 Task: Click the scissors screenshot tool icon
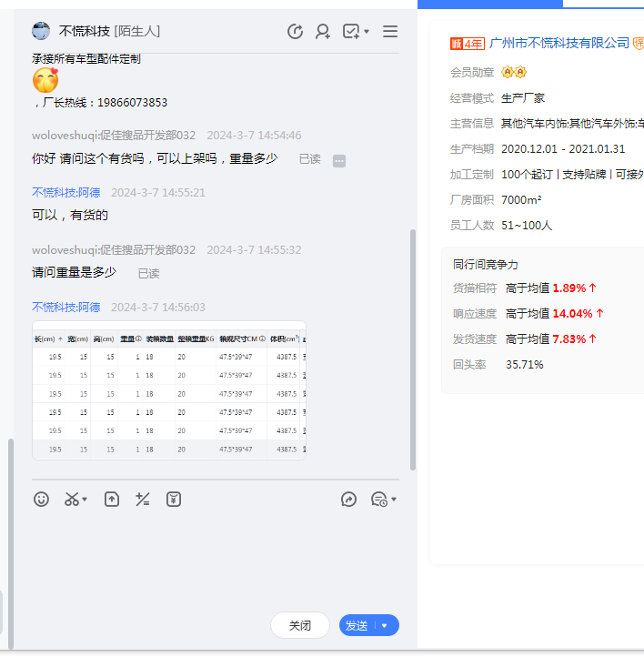[72, 500]
